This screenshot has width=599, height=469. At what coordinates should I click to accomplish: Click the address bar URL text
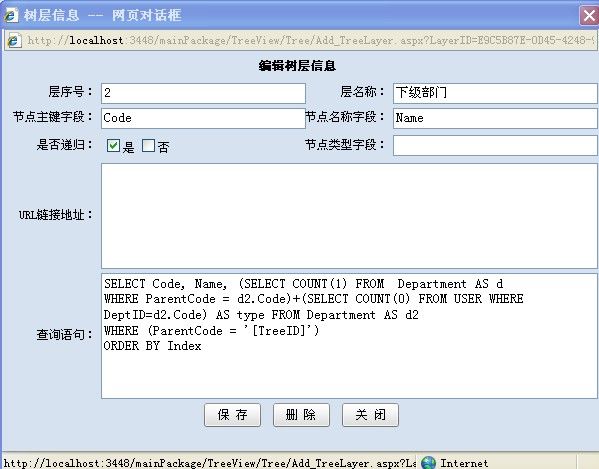click(311, 40)
